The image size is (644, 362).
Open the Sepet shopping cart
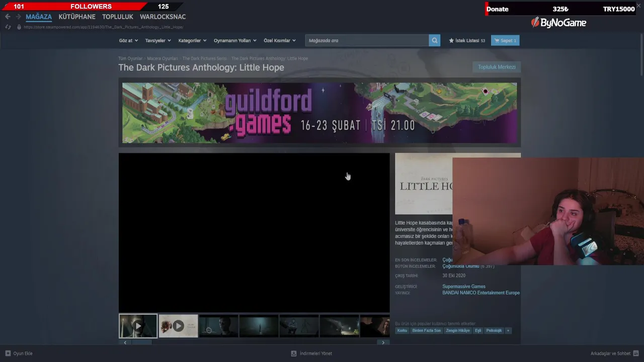(x=505, y=40)
